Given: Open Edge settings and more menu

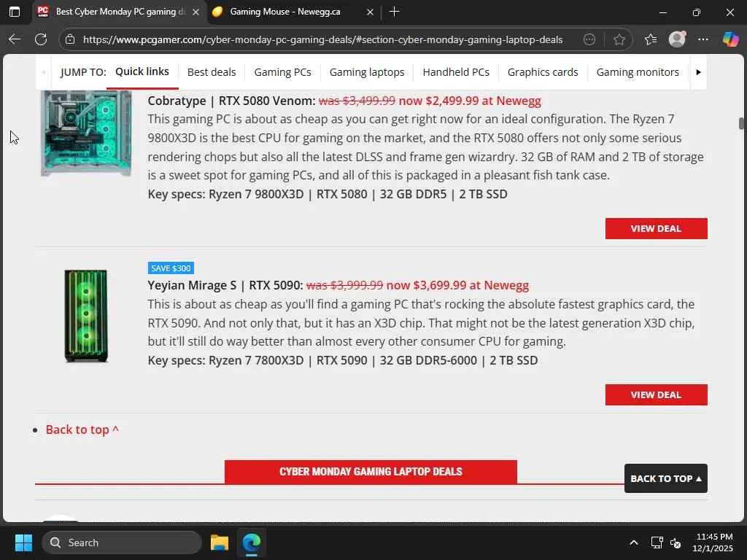Looking at the screenshot, I should (703, 39).
